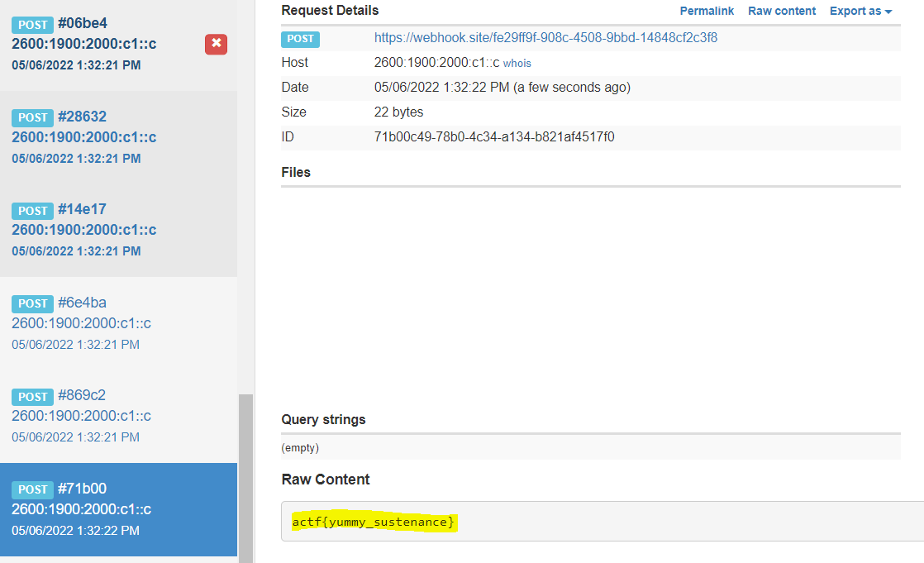Open the webhook.site request URL
924x563 pixels.
[x=545, y=38]
